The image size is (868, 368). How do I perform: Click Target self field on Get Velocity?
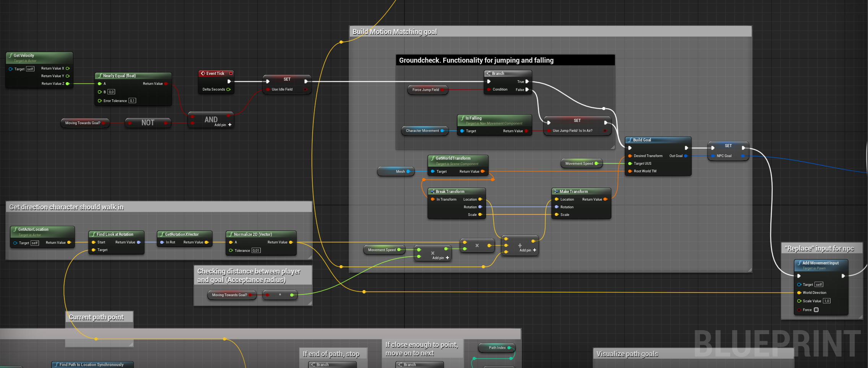tap(30, 69)
